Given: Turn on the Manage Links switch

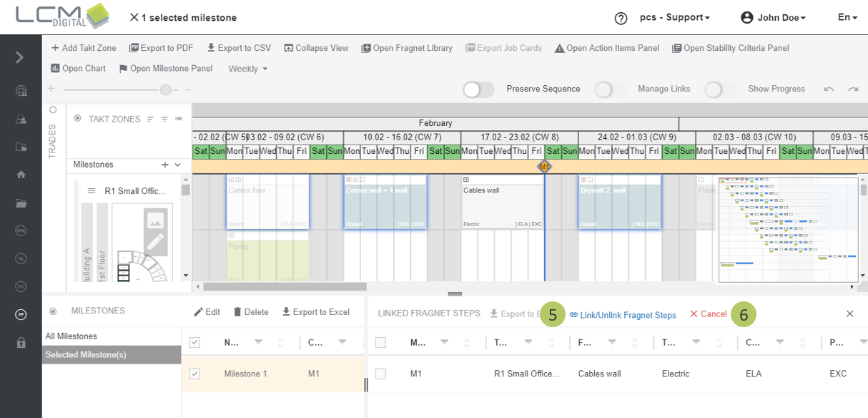Looking at the screenshot, I should click(603, 89).
